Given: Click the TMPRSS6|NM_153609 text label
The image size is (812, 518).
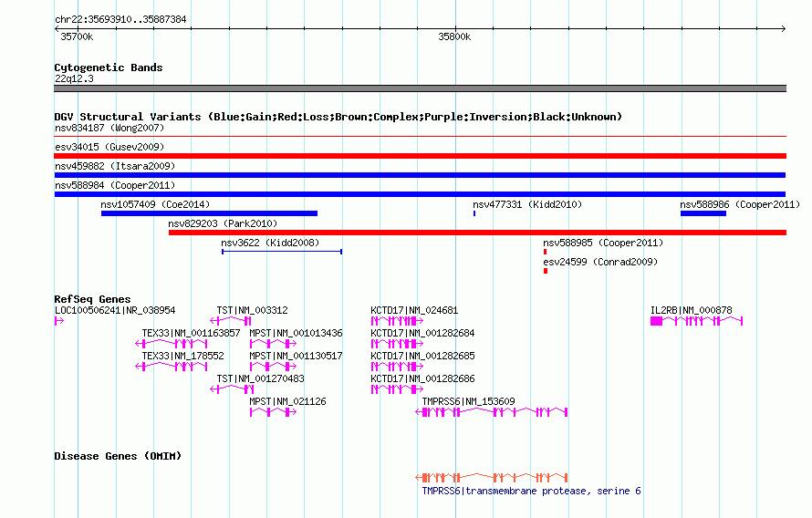Looking at the screenshot, I should [x=469, y=401].
